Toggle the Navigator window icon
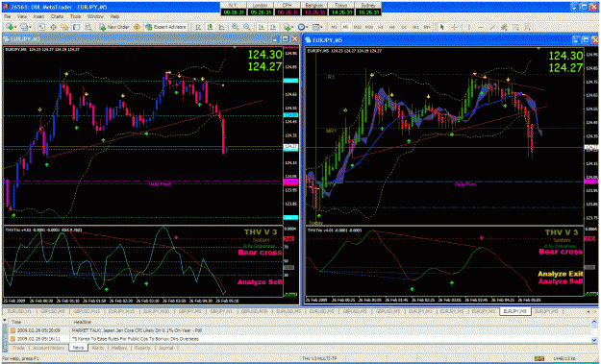Screen dimensions: 601x364 coord(64,27)
